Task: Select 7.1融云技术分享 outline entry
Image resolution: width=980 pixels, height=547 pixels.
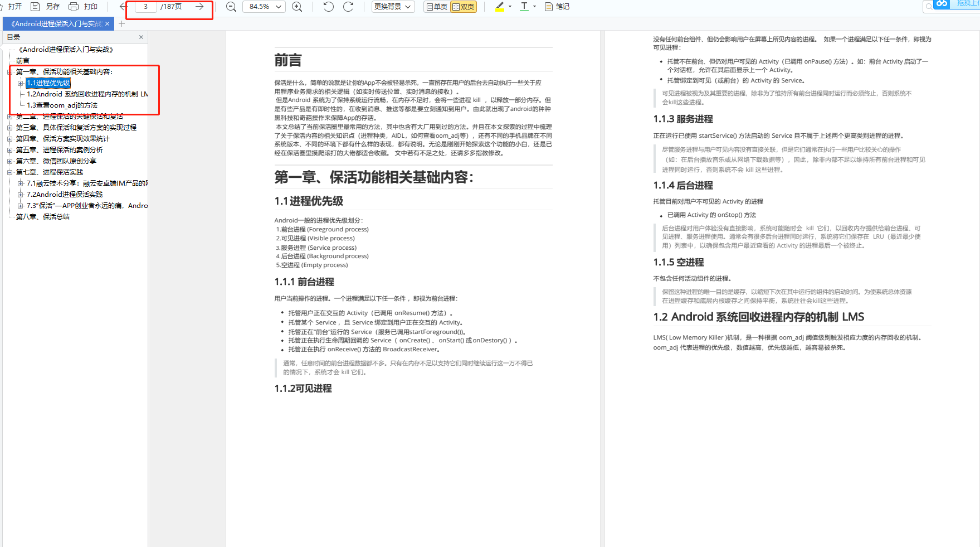Action: click(87, 183)
